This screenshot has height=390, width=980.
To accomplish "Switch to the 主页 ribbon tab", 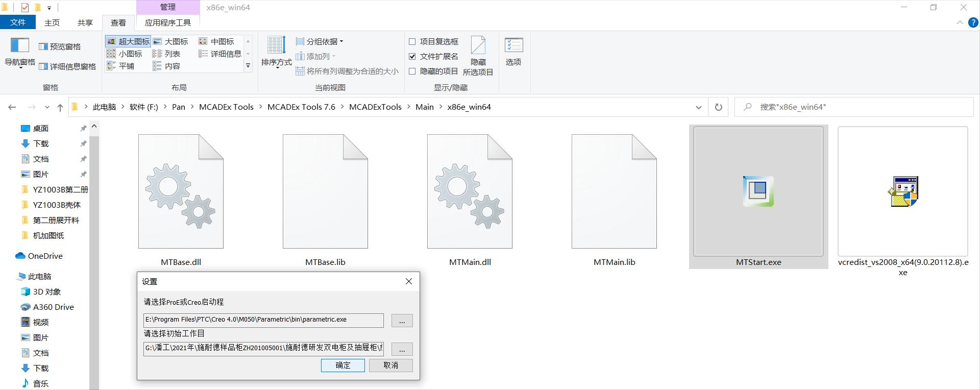I will 52,22.
